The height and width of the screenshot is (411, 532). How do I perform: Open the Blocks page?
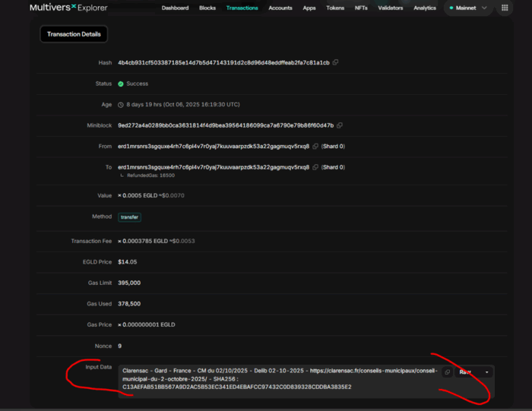(207, 8)
